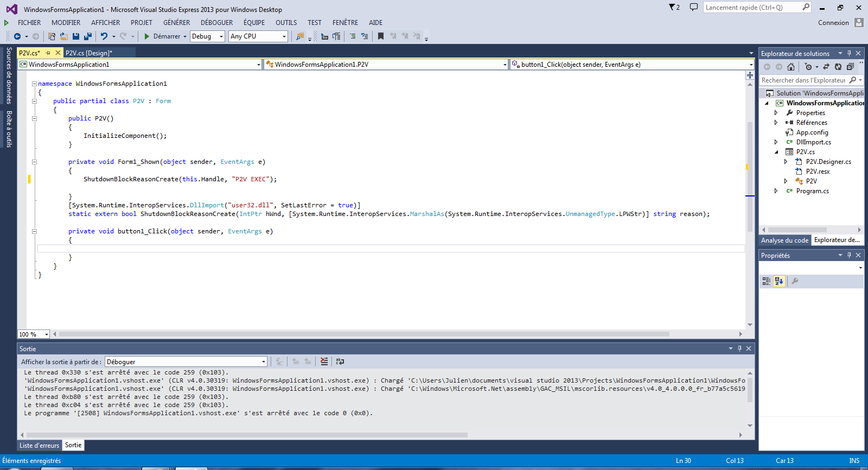Open the GÉNÉRER menu
The height and width of the screenshot is (470, 868).
(x=176, y=23)
